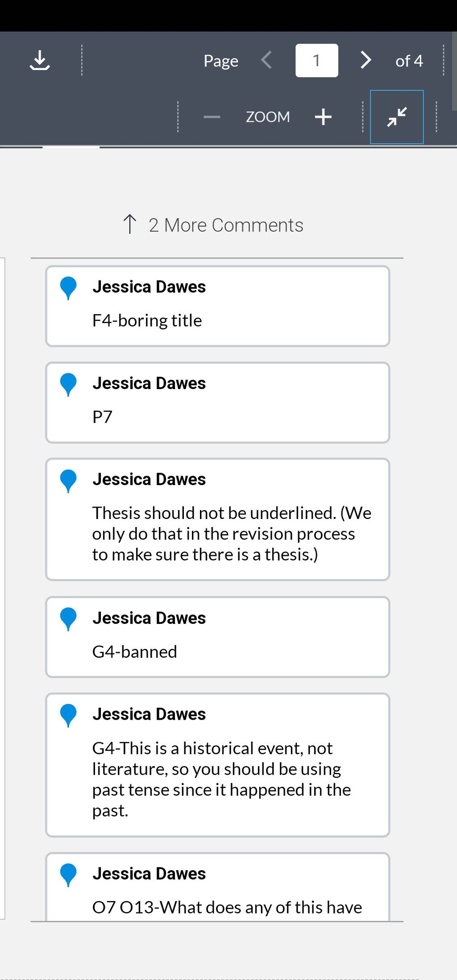Zoom in with the plus icon

323,117
